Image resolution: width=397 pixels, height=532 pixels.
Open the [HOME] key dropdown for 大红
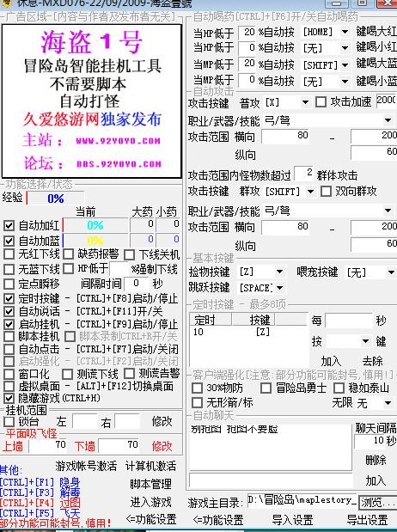345,32
